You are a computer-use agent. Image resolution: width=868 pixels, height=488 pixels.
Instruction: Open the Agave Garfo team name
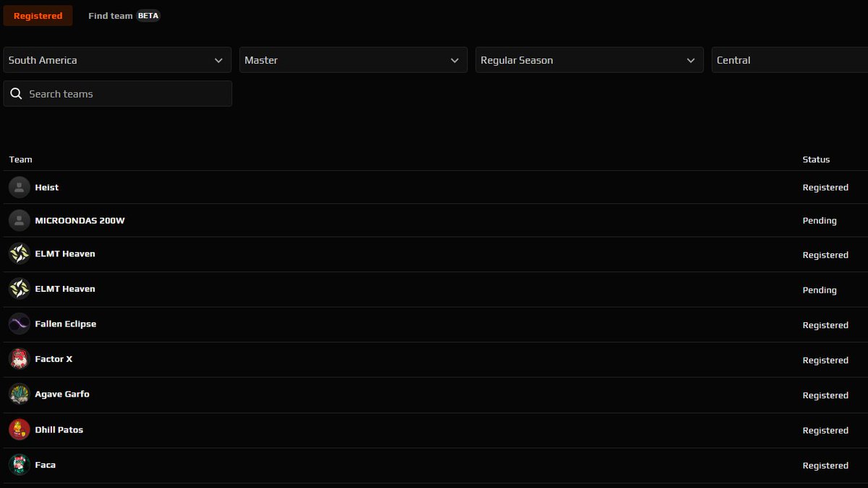(62, 395)
